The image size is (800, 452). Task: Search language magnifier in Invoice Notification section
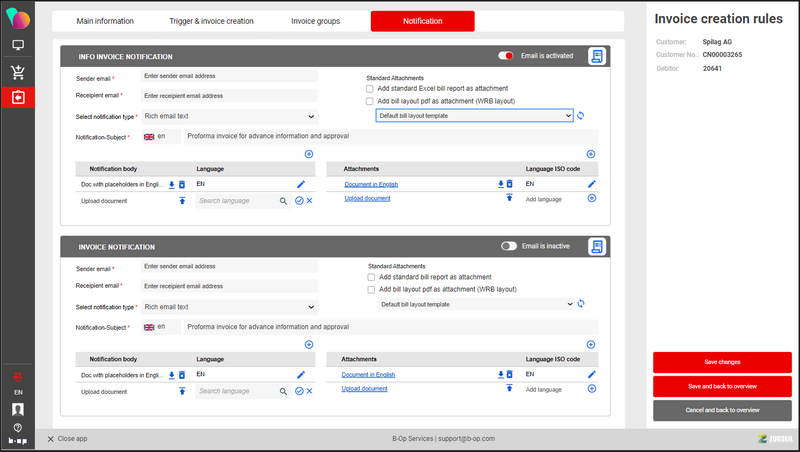coord(283,391)
